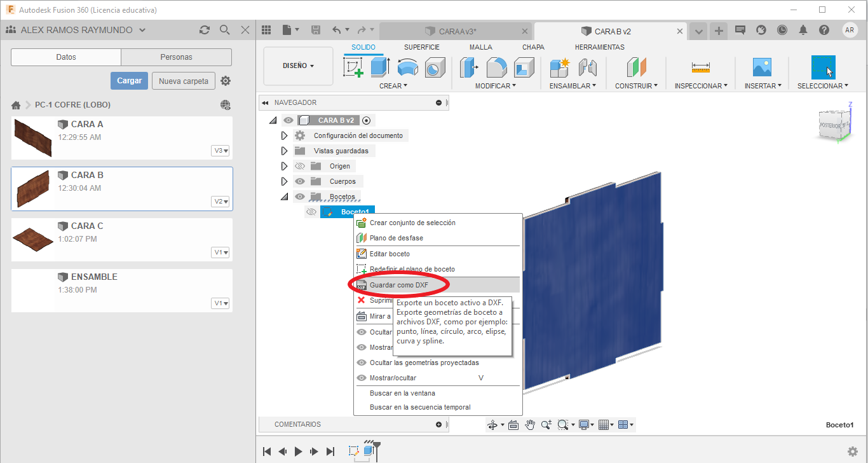Switch to the SUPERFICIE ribbon tab
The image size is (868, 463).
[x=422, y=47]
